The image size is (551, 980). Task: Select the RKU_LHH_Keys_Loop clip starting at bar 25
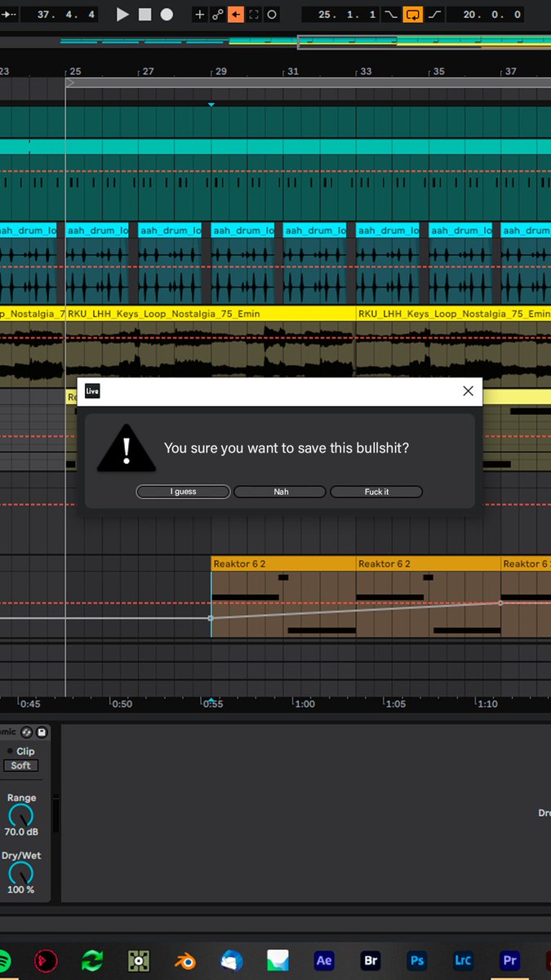[211, 314]
